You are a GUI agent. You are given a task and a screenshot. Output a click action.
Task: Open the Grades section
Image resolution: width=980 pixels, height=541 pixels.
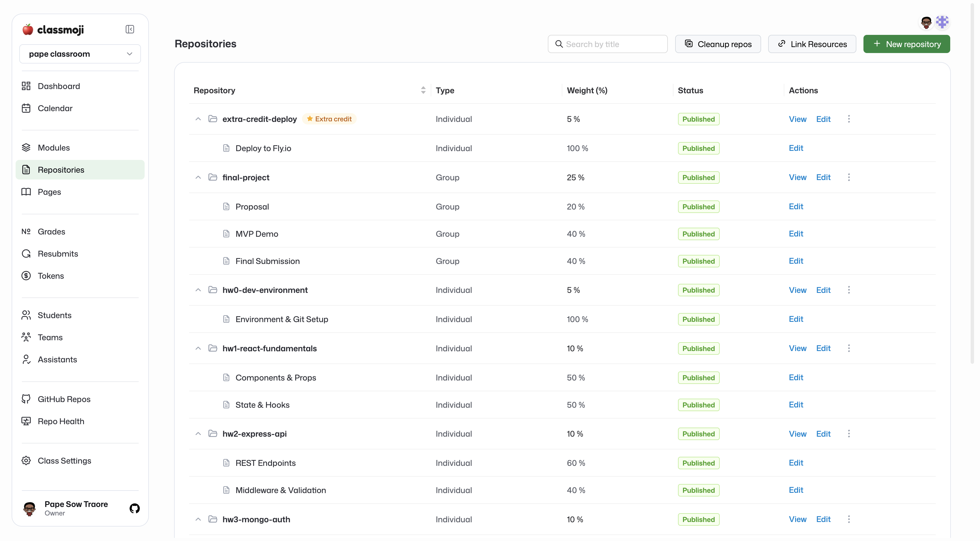[80, 231]
